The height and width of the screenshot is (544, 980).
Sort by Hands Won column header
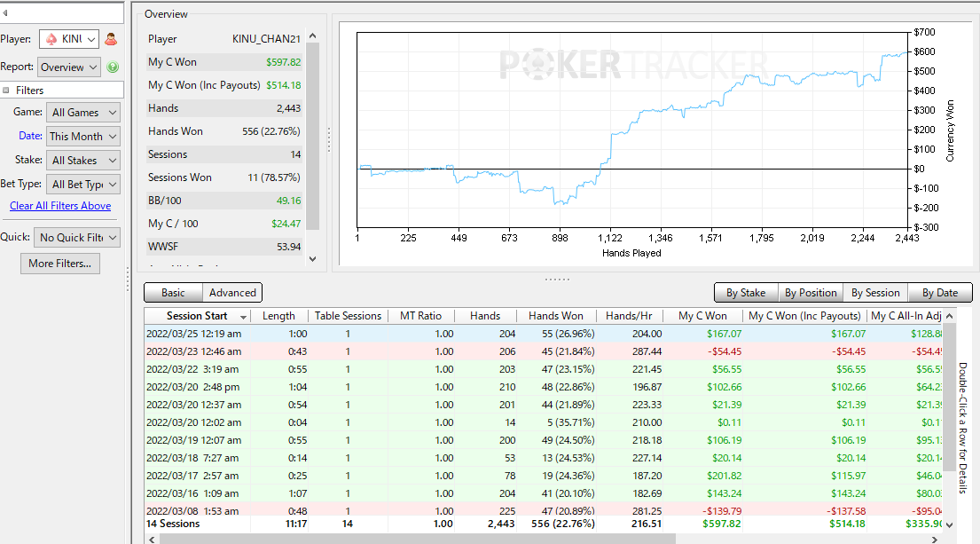(555, 316)
